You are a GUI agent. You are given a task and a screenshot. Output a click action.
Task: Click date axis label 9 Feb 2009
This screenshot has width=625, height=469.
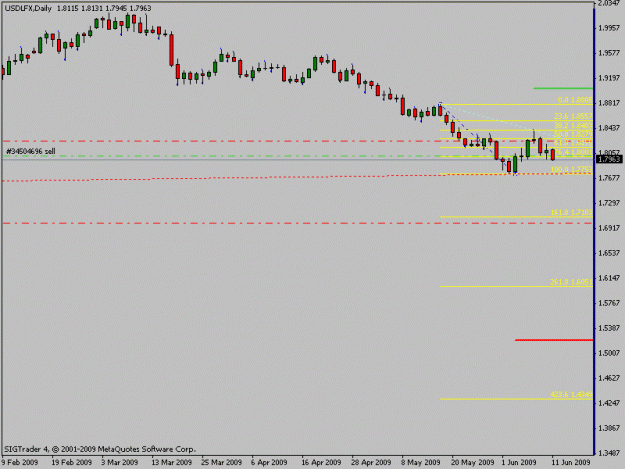[x=20, y=463]
